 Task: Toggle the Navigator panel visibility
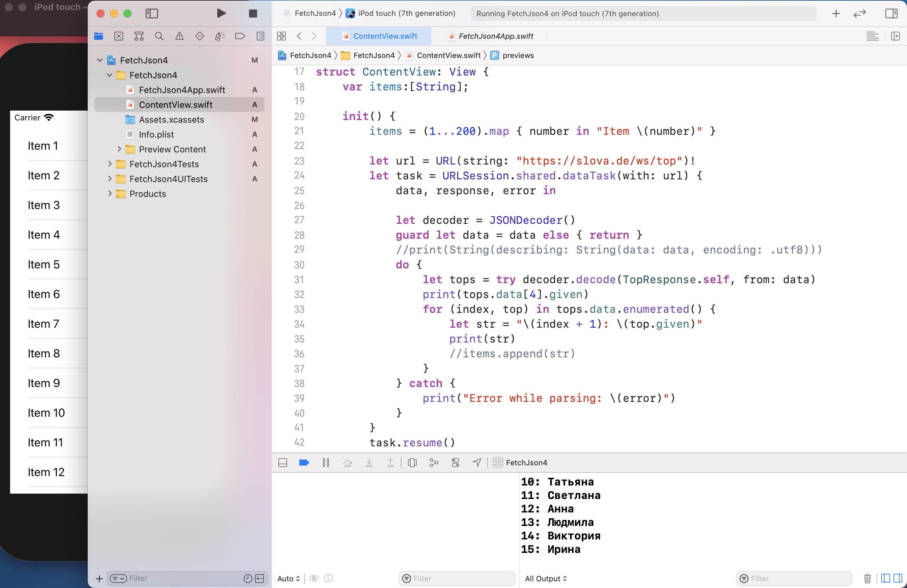click(x=152, y=13)
